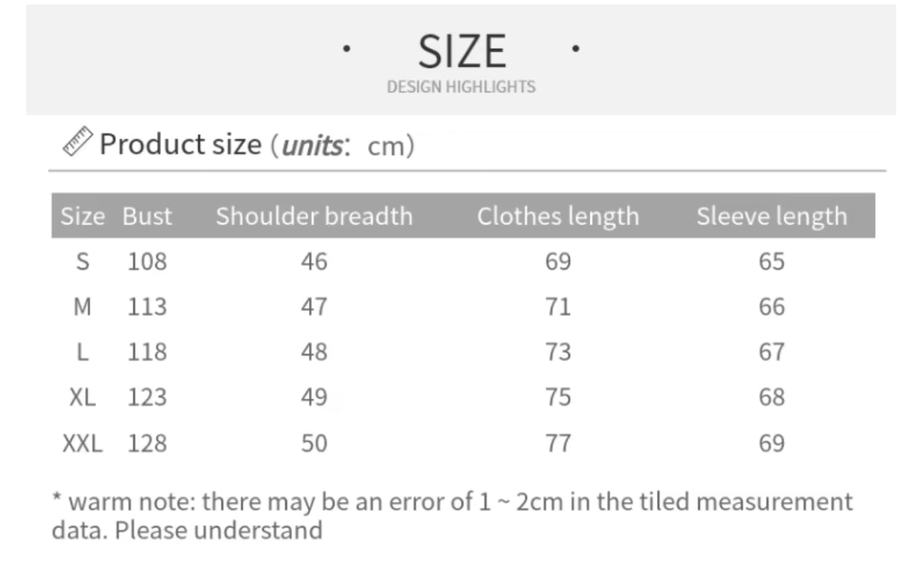Click the bust value 108
This screenshot has height=588, width=905.
click(x=147, y=261)
